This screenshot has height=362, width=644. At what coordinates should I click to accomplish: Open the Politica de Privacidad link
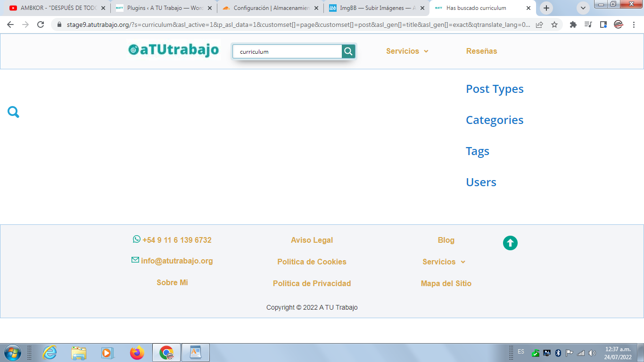point(312,284)
